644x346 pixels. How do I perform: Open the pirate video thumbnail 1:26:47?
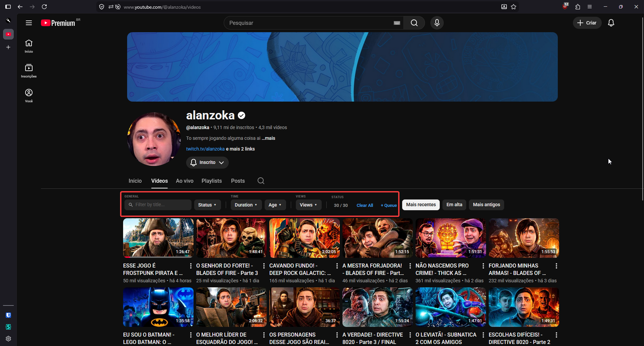pos(158,238)
